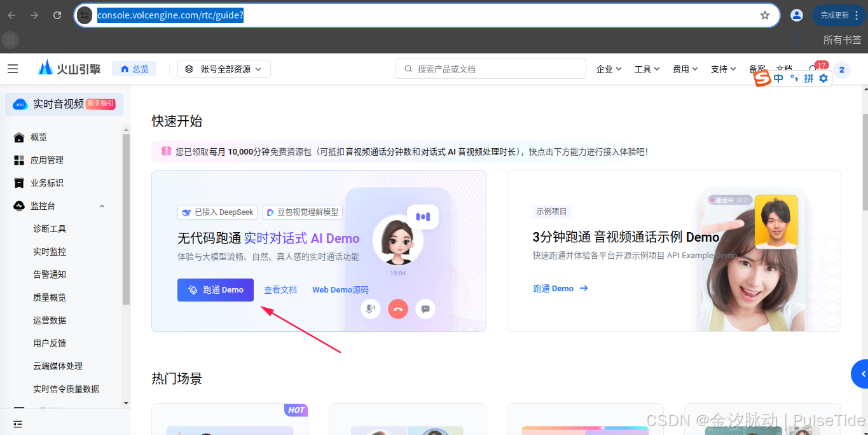The image size is (868, 435).
Task: Collapse the 监控台 sidebar group
Action: pos(102,206)
